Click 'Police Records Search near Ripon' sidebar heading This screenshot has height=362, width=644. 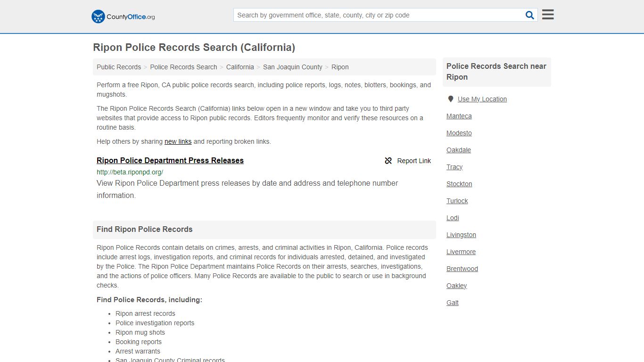pyautogui.click(x=496, y=72)
